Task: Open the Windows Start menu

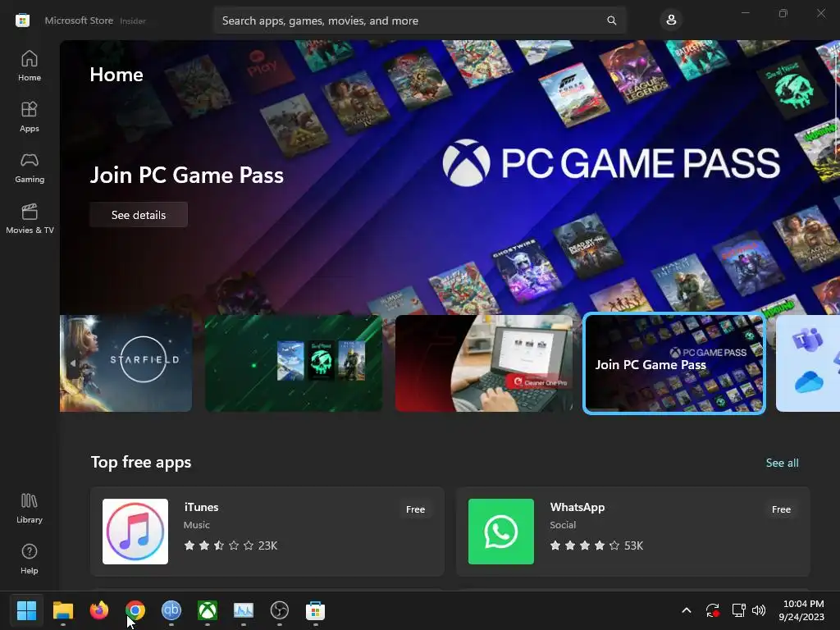Action: pyautogui.click(x=26, y=610)
